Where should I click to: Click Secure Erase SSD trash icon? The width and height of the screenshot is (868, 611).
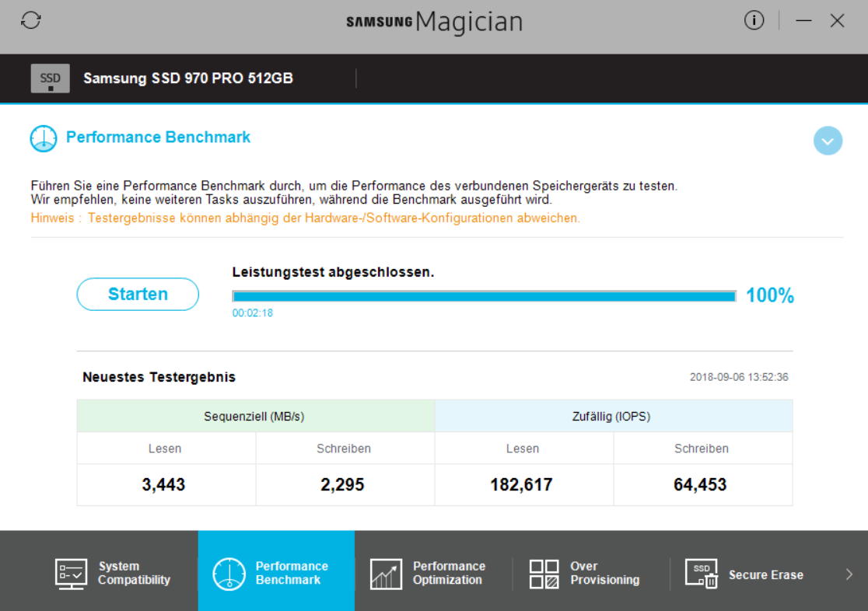pos(702,574)
